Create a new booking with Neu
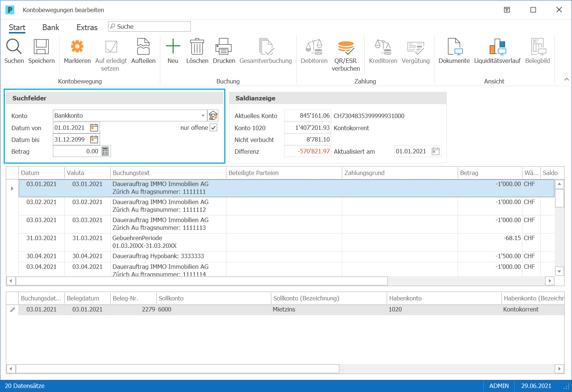The image size is (572, 392). (173, 47)
